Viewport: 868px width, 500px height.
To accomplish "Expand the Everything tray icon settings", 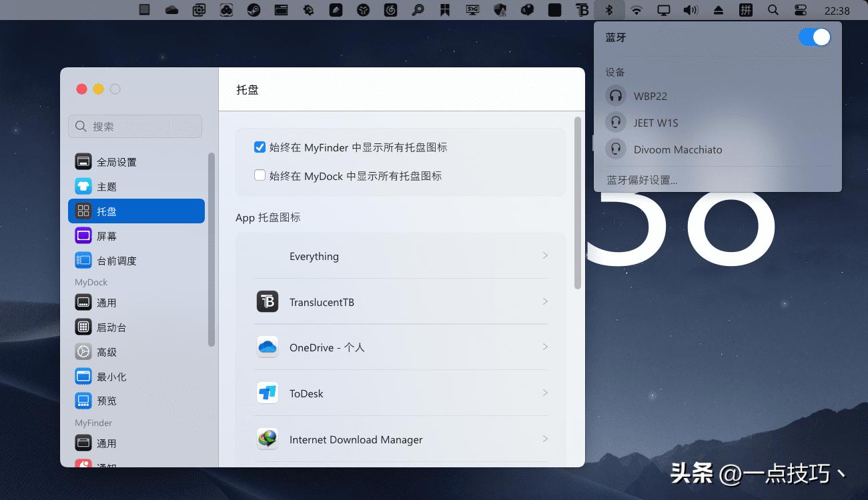I will 400,255.
